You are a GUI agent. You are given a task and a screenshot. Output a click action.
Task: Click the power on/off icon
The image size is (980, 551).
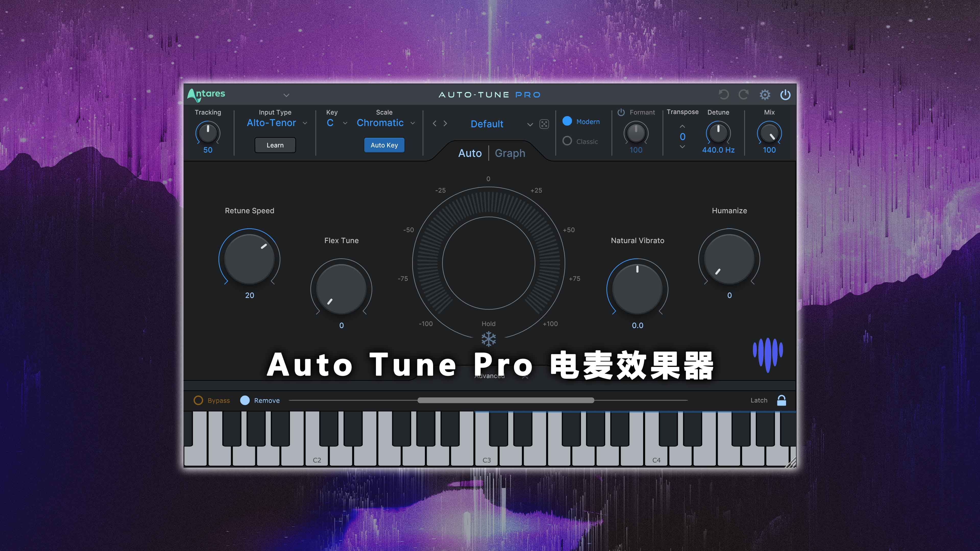pyautogui.click(x=786, y=94)
